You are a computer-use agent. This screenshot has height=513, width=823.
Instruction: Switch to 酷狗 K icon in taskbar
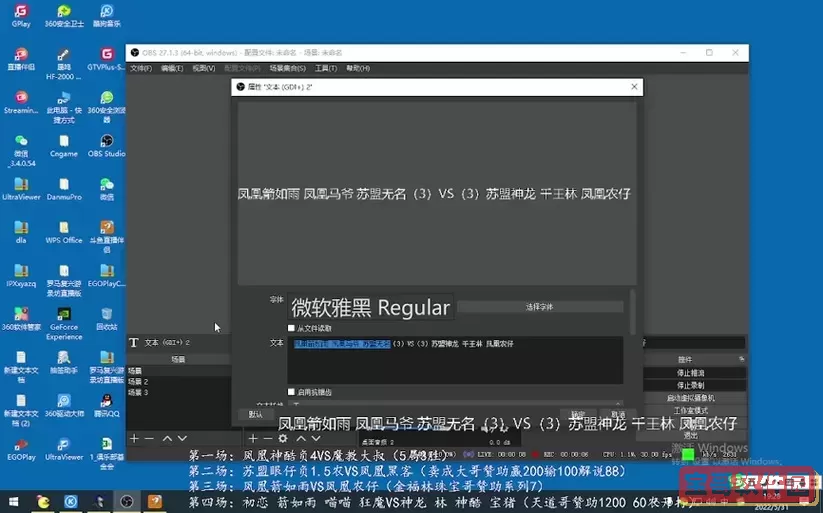pyautogui.click(x=71, y=502)
